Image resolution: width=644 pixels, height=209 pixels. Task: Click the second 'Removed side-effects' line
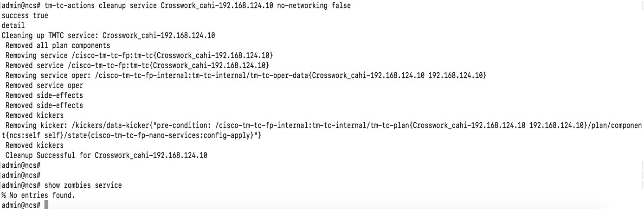coord(44,105)
